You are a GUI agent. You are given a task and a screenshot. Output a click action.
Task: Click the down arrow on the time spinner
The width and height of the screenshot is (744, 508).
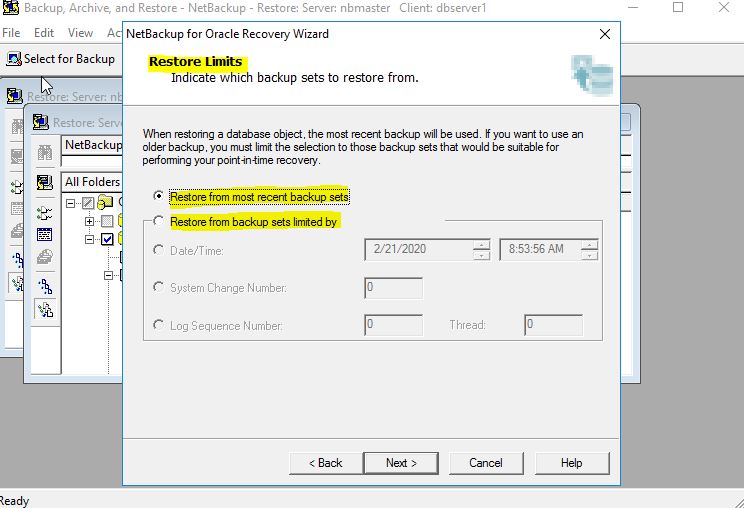tap(589, 255)
